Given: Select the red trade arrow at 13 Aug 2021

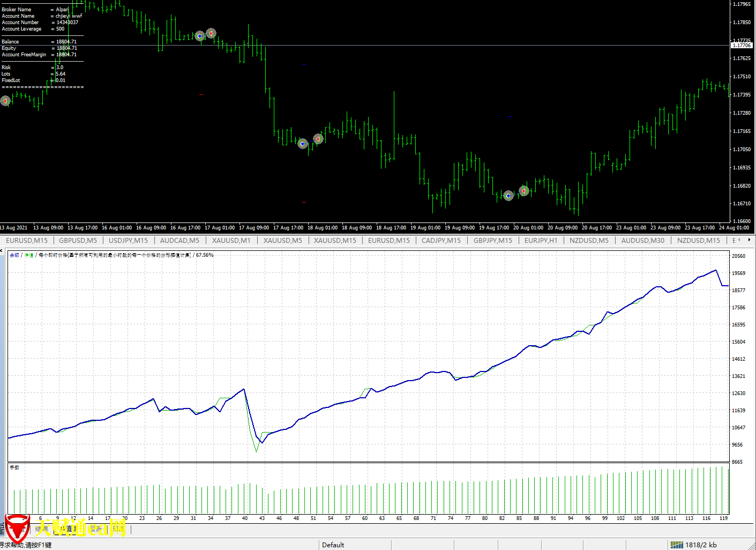Looking at the screenshot, I should tap(5, 101).
